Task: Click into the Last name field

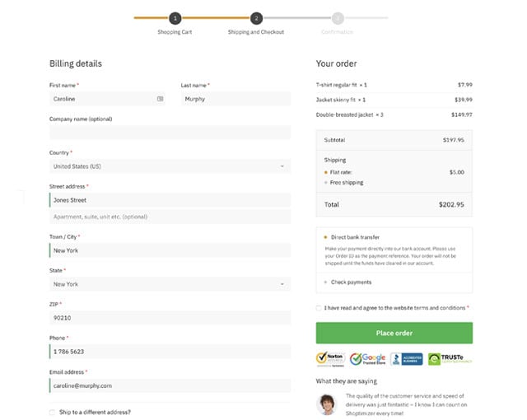Action: (236, 99)
